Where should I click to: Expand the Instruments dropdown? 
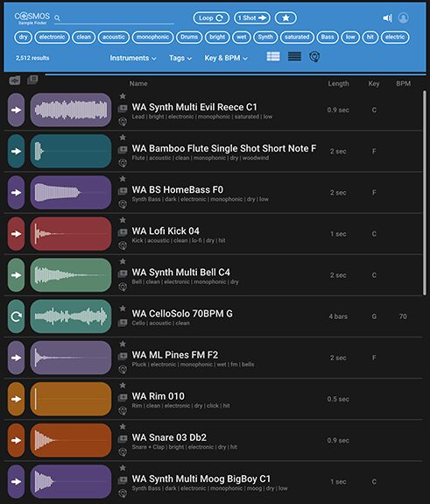click(x=133, y=58)
